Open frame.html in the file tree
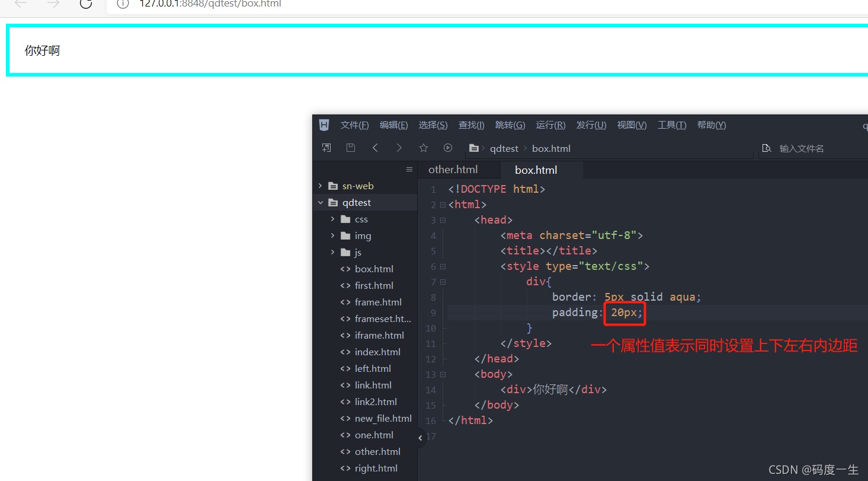The height and width of the screenshot is (481, 868). point(378,302)
